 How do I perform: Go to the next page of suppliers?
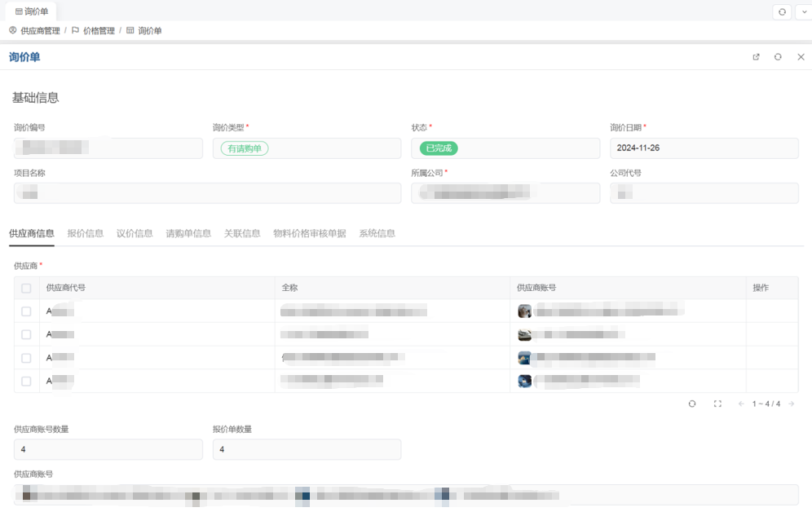pos(791,404)
